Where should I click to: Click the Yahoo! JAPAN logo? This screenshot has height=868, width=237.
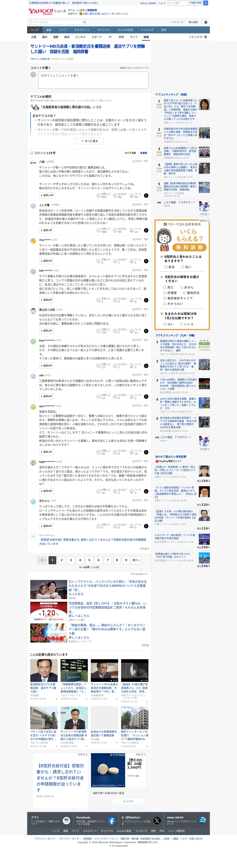(x=40, y=12)
